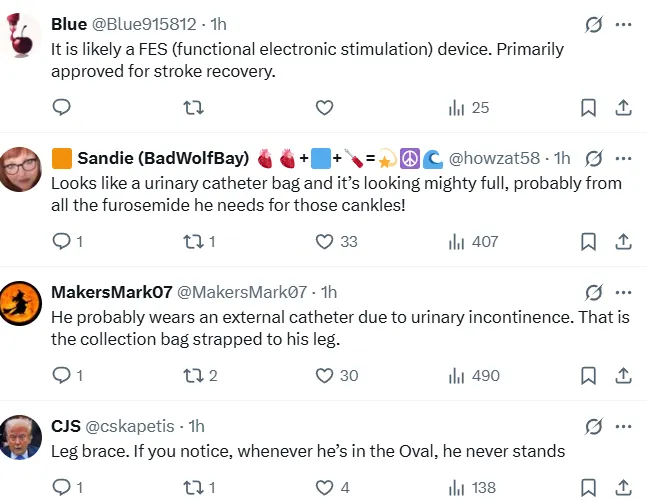Open Grok icon on Sandie's tweet

pos(593,158)
